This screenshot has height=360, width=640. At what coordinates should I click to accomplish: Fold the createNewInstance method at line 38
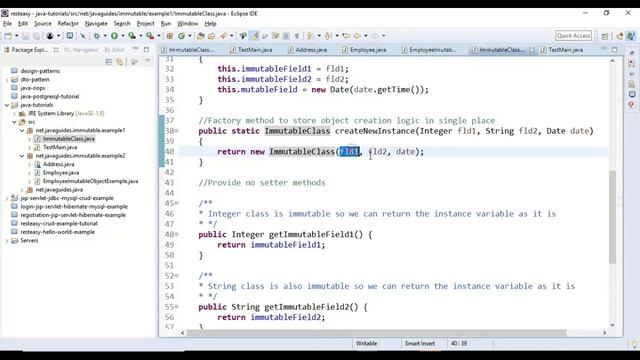coord(177,131)
